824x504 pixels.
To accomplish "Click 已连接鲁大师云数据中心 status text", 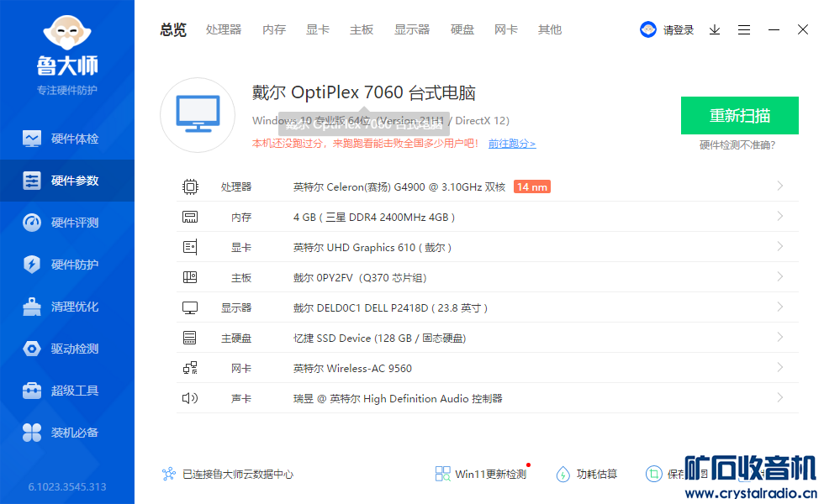I will 238,474.
